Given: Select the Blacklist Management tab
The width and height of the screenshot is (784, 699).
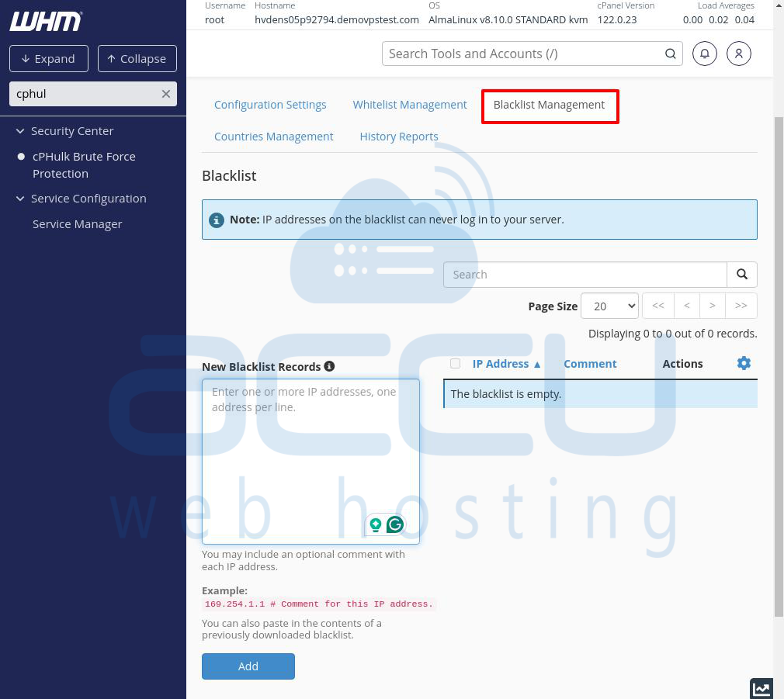Looking at the screenshot, I should click(x=549, y=105).
